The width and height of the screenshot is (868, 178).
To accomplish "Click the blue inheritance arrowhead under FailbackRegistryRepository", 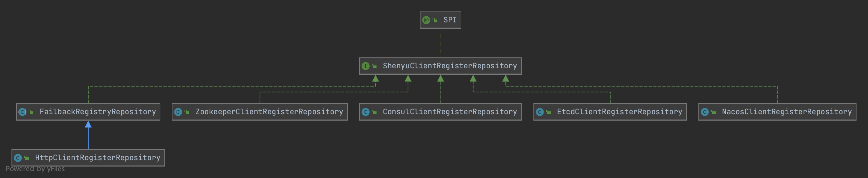I will [x=88, y=125].
